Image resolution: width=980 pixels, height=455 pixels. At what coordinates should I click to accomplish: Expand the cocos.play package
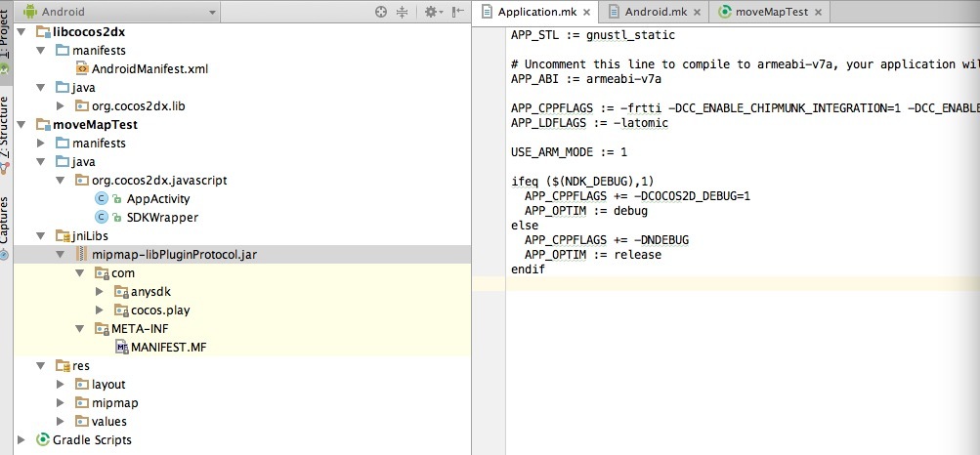coord(99,310)
